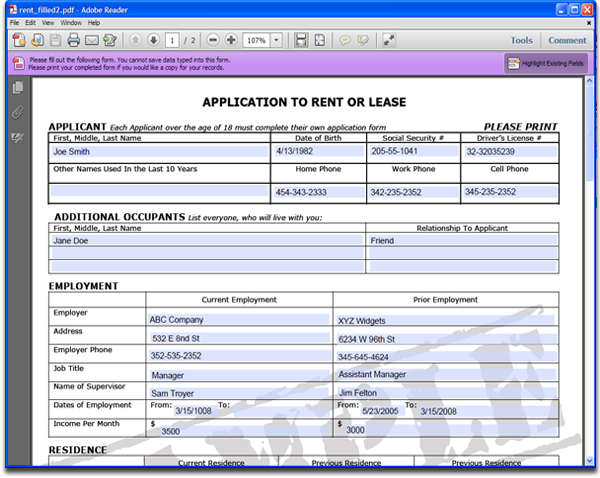The height and width of the screenshot is (478, 600).
Task: Click the Date of Birth field 4/13/1982
Action: tap(319, 151)
